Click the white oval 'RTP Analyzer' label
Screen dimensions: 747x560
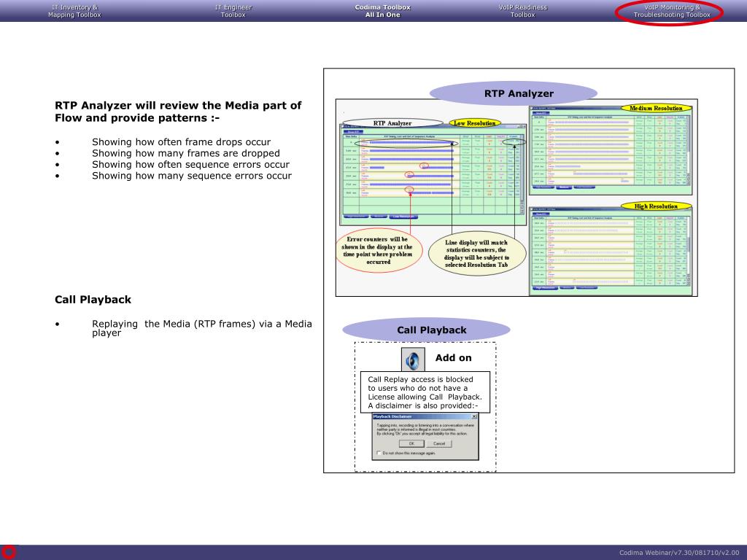tap(392, 123)
